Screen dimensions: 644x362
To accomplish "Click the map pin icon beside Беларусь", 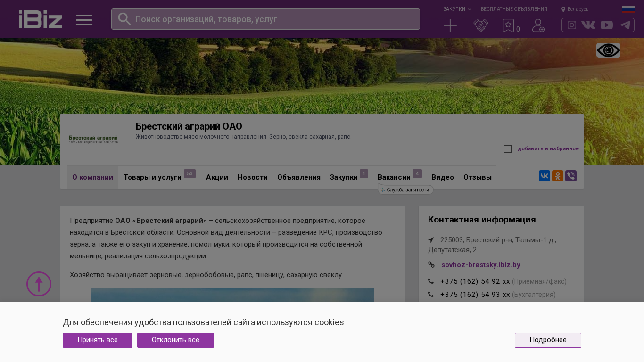I will click(563, 9).
